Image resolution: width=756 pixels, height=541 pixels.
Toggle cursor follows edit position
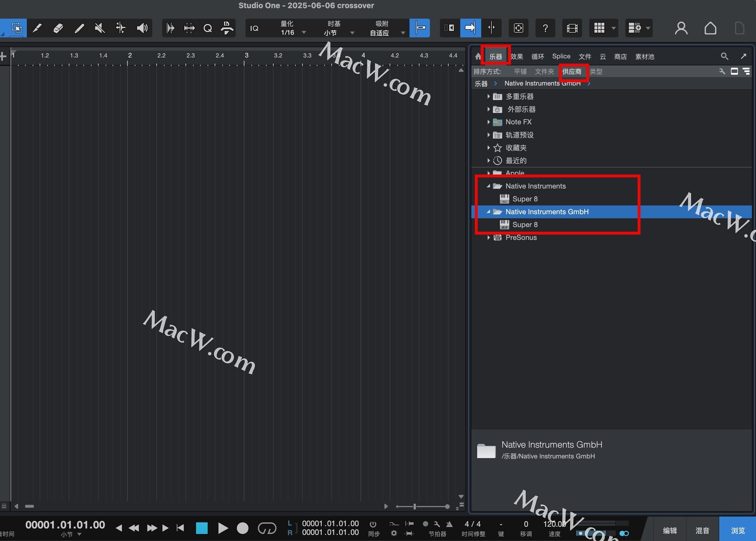click(x=491, y=28)
